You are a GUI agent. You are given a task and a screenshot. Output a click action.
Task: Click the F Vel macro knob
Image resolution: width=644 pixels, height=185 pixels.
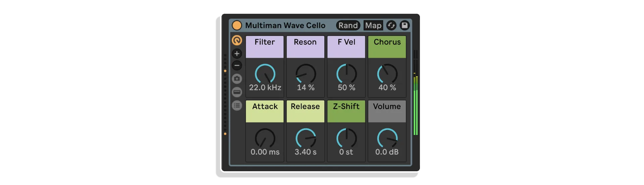[346, 74]
